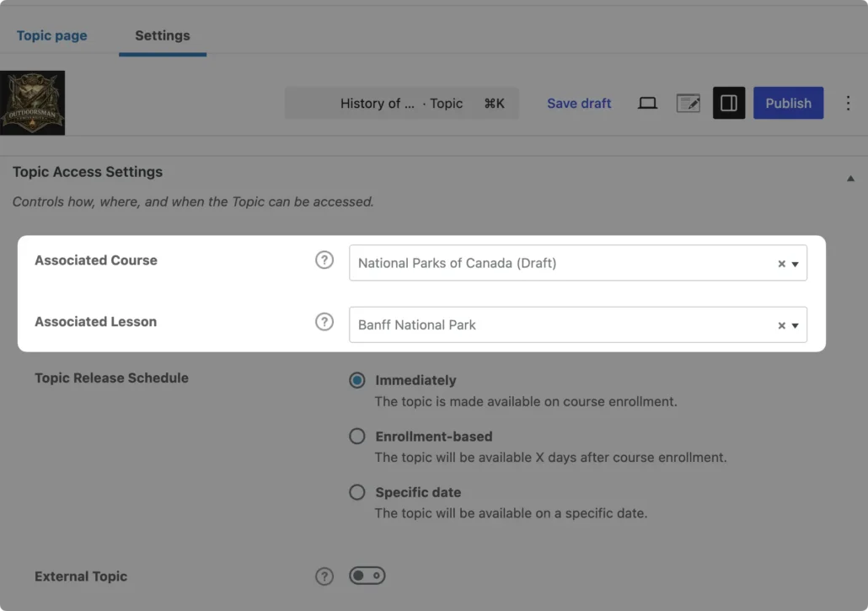868x611 pixels.
Task: Open the Outdoorsman site logo
Action: [x=32, y=103]
